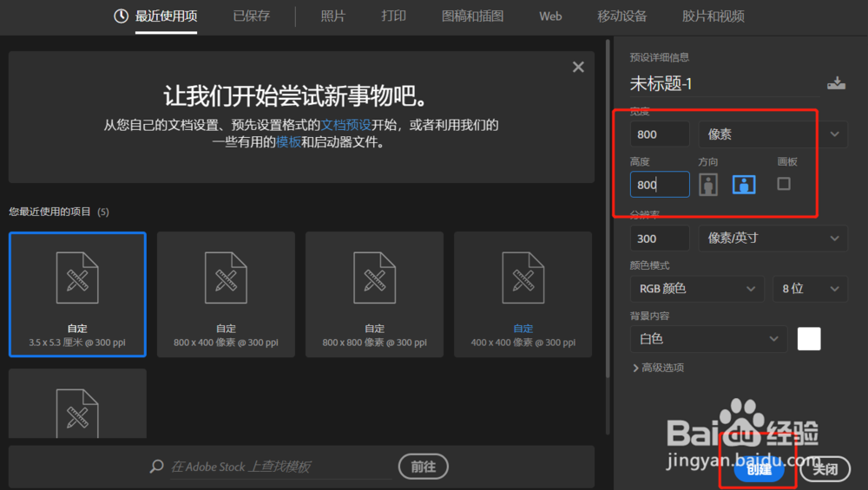Open the 白色 background contents dropdown
Screen dimensions: 868x490
click(x=708, y=339)
